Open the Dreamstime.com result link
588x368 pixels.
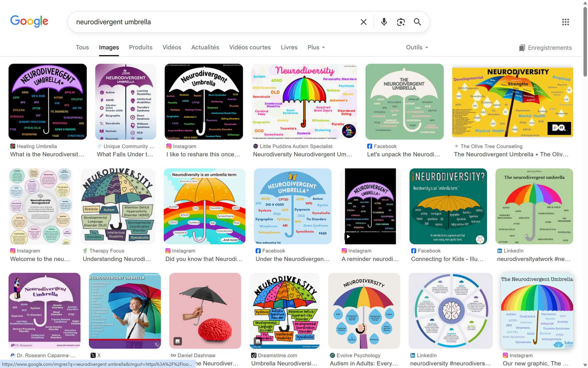coord(277,355)
